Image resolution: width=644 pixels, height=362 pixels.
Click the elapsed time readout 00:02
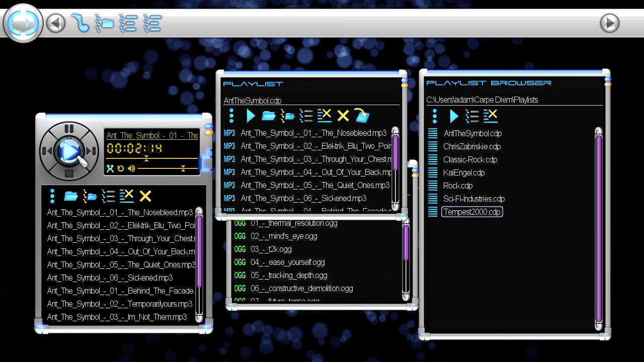[134, 148]
